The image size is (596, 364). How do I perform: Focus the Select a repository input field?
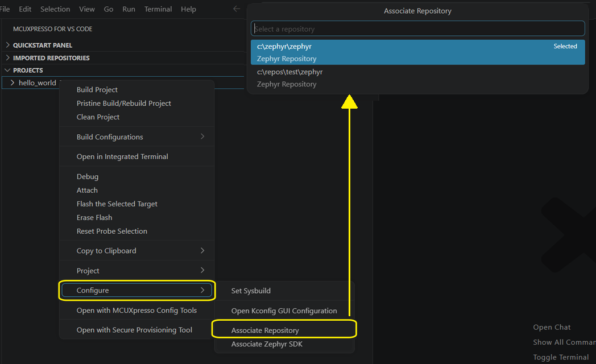coord(418,29)
